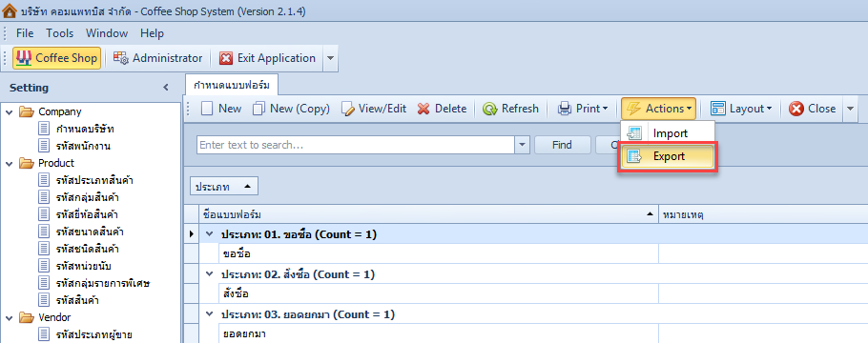The width and height of the screenshot is (868, 343).
Task: Click View/Edit pencil button
Action: pyautogui.click(x=374, y=109)
